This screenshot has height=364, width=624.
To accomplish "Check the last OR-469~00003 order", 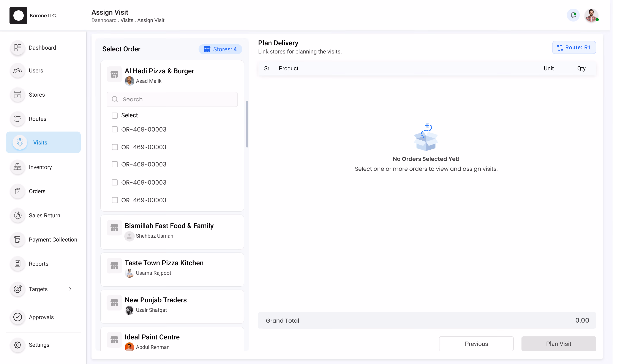I will [115, 200].
